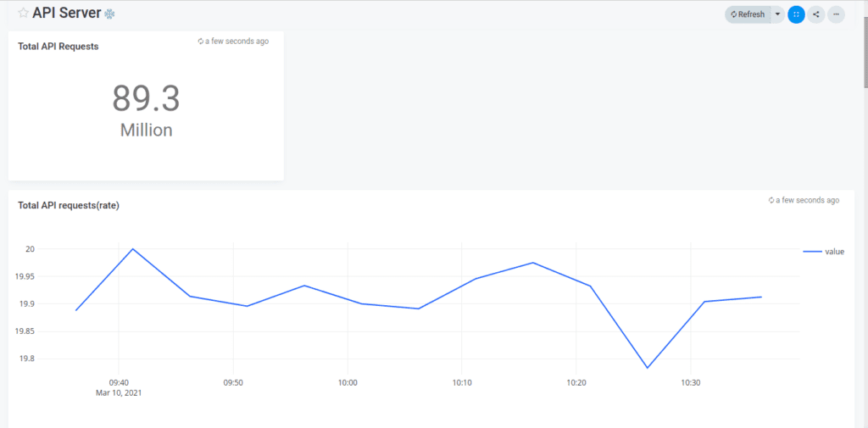Click the page vertical scrollbar thumb
The height and width of the screenshot is (428, 868).
tap(864, 42)
